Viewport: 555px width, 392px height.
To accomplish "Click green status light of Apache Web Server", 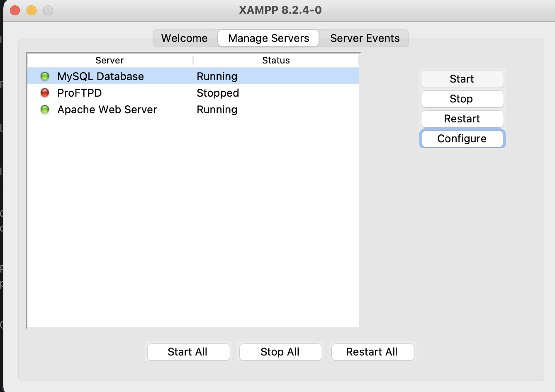I will click(x=45, y=110).
